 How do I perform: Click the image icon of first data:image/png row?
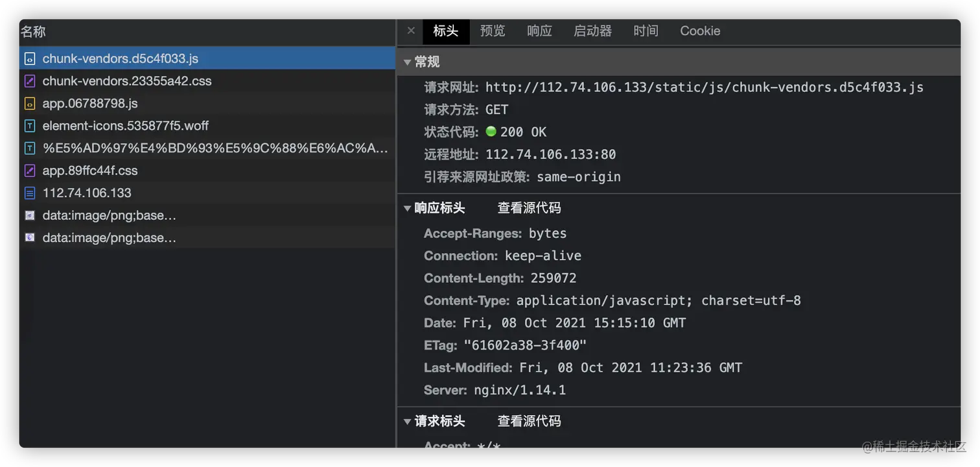coord(30,215)
